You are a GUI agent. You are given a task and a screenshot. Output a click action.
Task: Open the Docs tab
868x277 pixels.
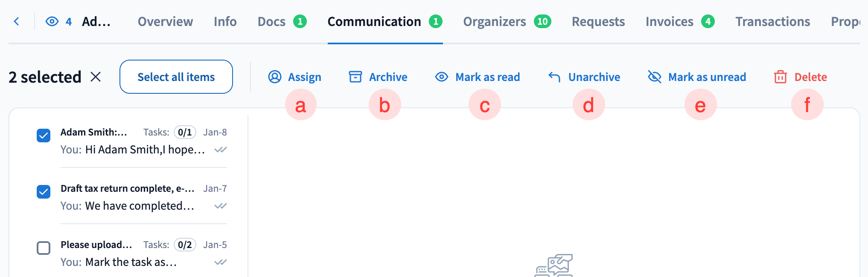point(271,21)
